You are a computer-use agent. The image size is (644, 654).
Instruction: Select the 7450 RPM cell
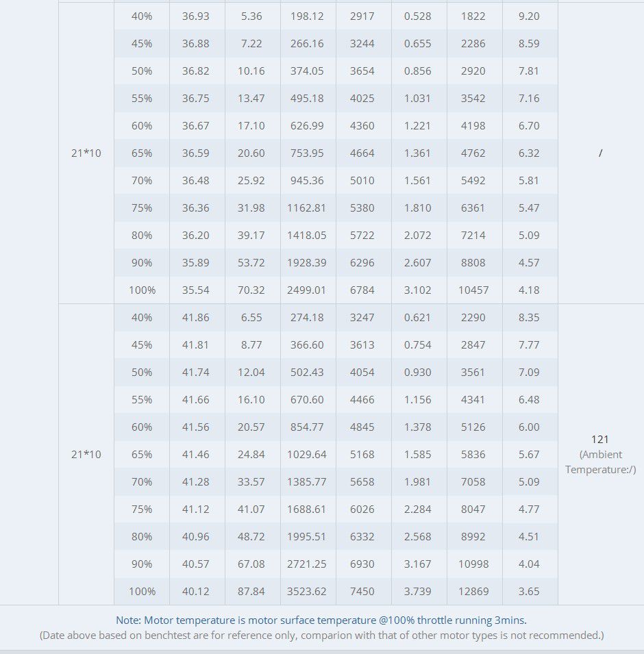click(x=362, y=592)
